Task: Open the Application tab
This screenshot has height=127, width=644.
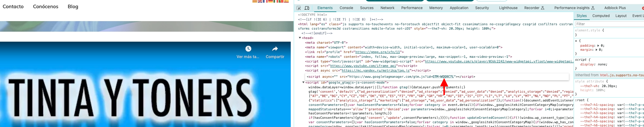Action: click(x=459, y=8)
